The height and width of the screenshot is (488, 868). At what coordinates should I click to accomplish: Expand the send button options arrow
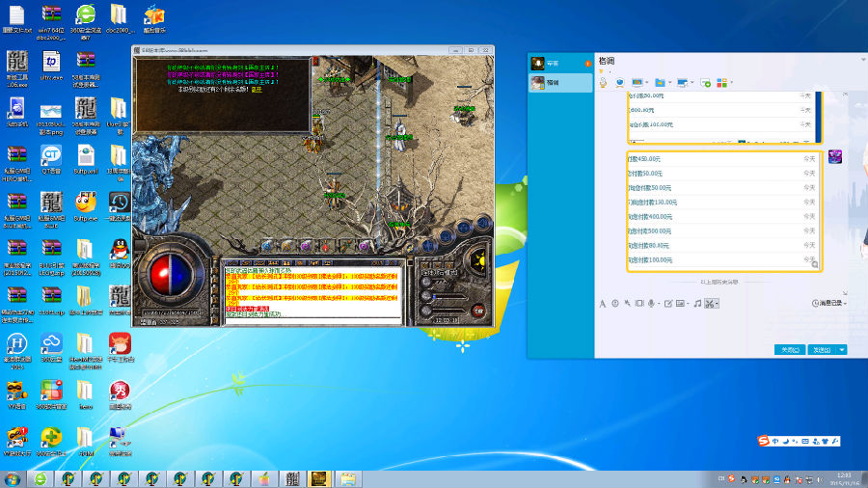841,350
